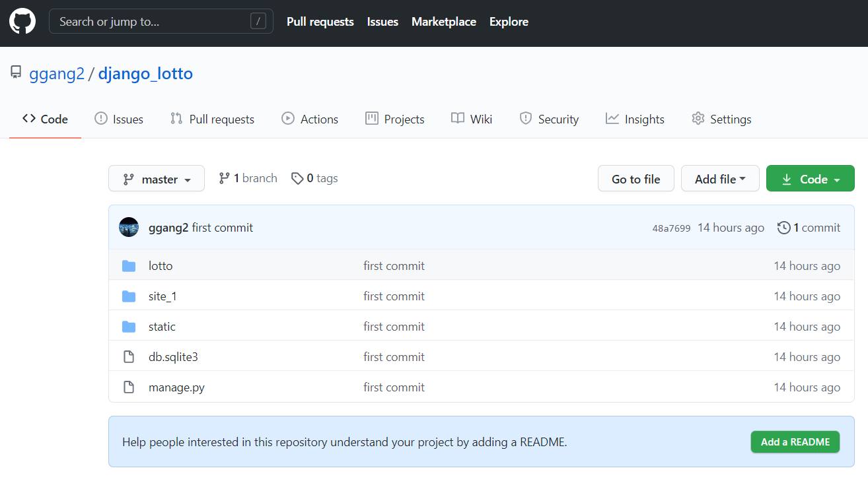Open the Projects tab

coord(395,119)
